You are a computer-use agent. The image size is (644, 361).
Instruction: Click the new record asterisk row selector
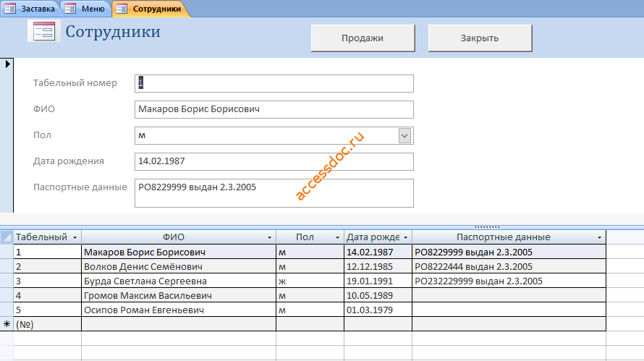pos(7,324)
